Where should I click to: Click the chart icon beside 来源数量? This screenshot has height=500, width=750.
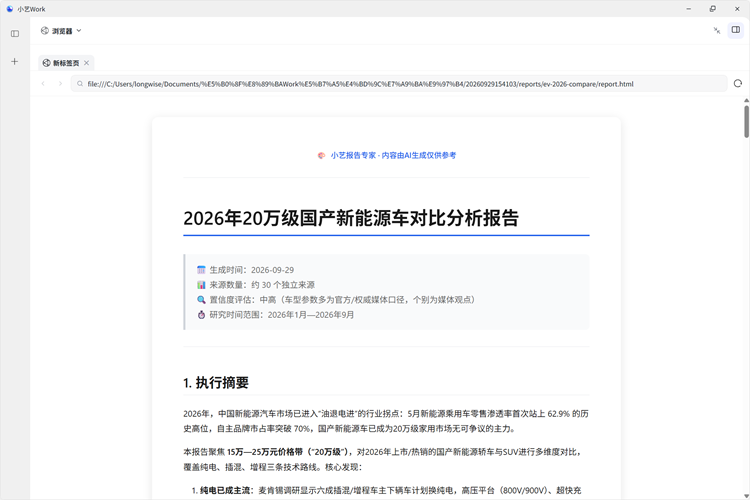[x=201, y=285]
